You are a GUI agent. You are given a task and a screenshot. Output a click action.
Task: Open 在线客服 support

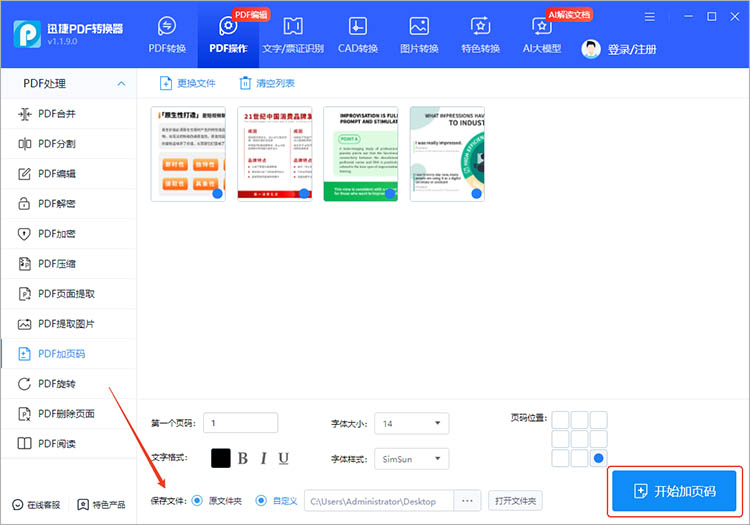(x=36, y=504)
